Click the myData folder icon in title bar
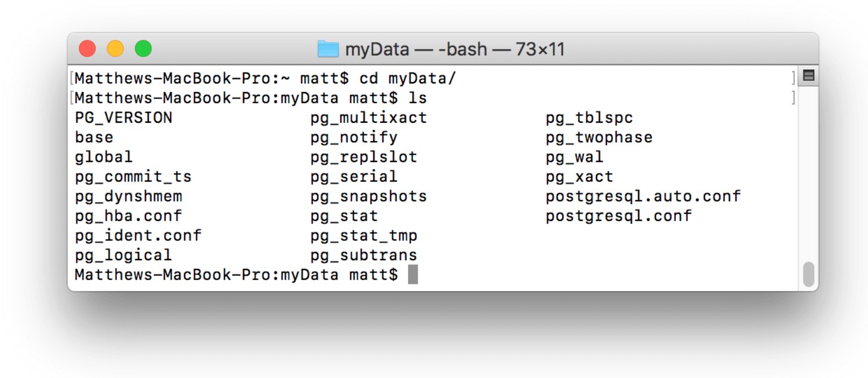 click(328, 49)
